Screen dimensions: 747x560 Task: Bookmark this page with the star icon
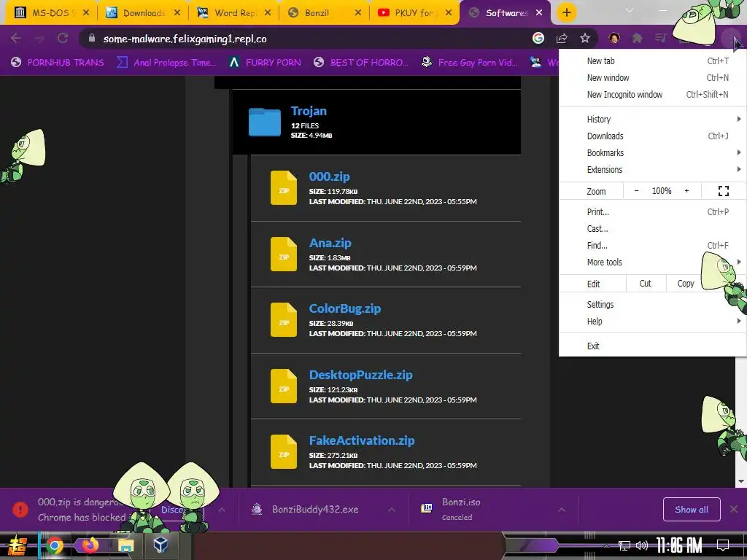[585, 38]
